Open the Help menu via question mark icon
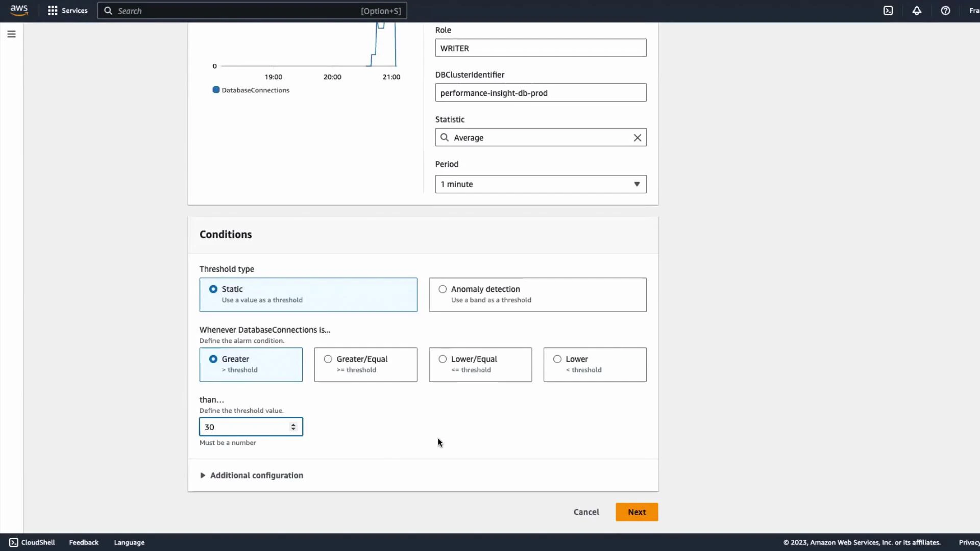 [x=946, y=10]
